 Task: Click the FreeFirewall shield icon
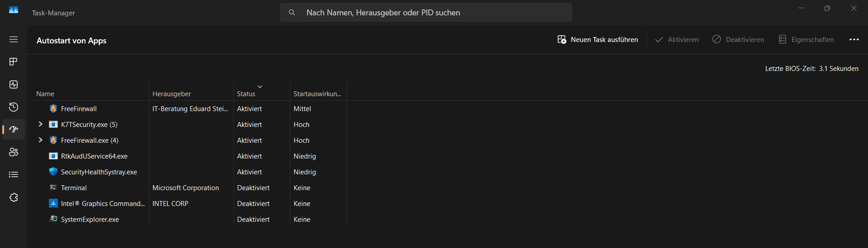[53, 108]
